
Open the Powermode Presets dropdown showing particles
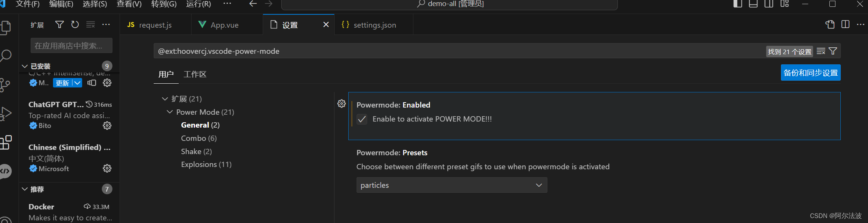pyautogui.click(x=452, y=185)
